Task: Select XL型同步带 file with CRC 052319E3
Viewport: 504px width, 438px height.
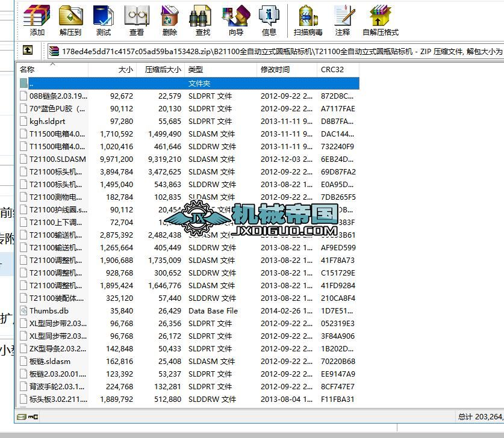Action: pos(189,323)
